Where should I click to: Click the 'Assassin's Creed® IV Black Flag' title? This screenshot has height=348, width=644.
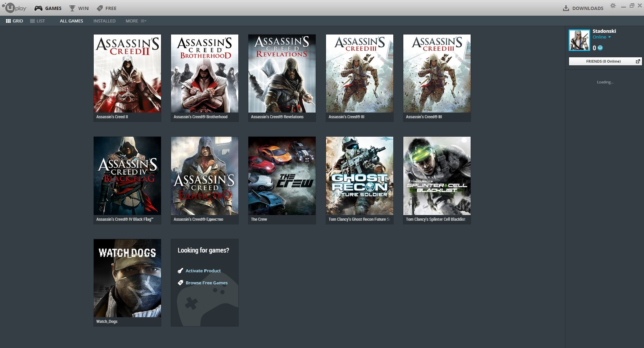[x=125, y=219]
